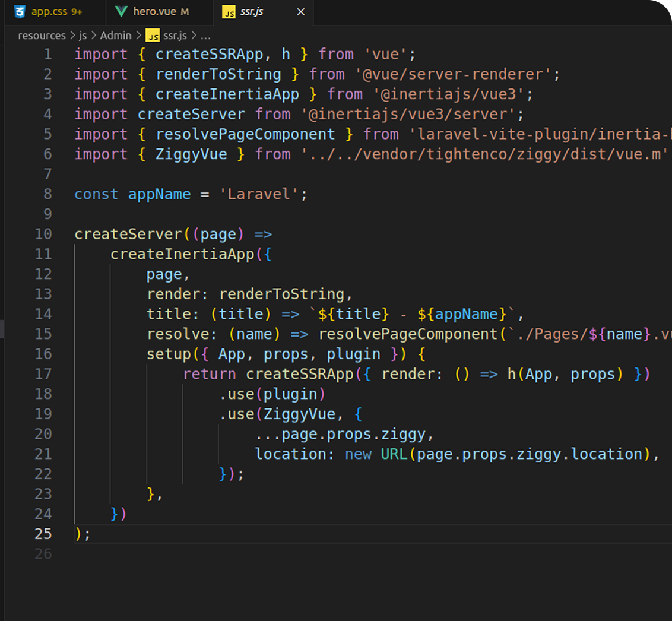Click the JS file icon on ssr.js tab
672x621 pixels.
coord(228,12)
